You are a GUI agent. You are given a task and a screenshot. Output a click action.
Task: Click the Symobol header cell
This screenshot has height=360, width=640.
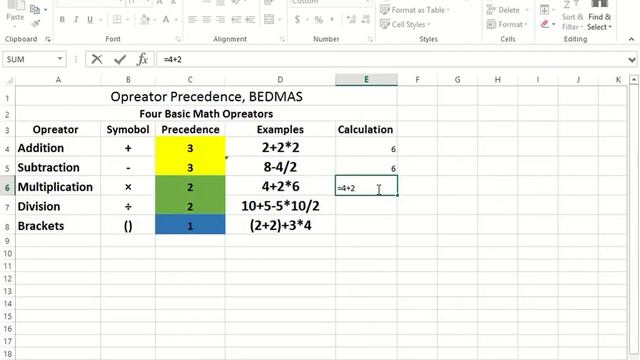[x=128, y=129]
